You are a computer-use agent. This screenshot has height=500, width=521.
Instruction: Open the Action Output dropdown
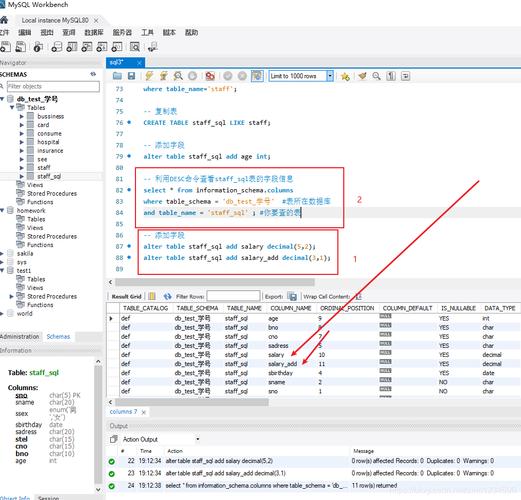(197, 439)
